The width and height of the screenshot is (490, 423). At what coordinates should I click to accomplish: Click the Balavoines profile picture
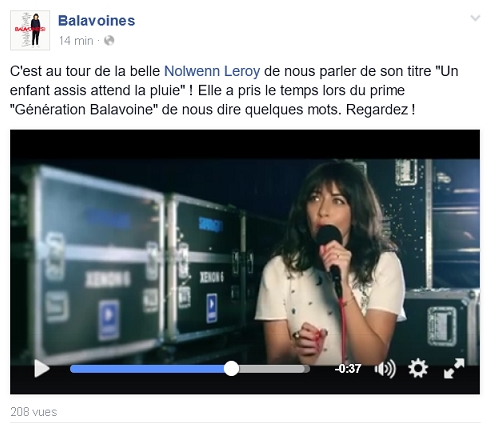(30, 30)
